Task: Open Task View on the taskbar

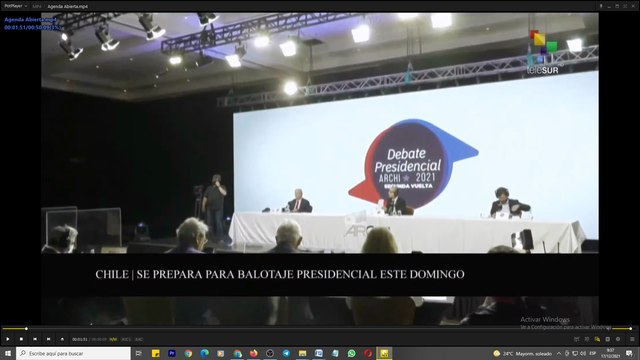Action: (139, 353)
